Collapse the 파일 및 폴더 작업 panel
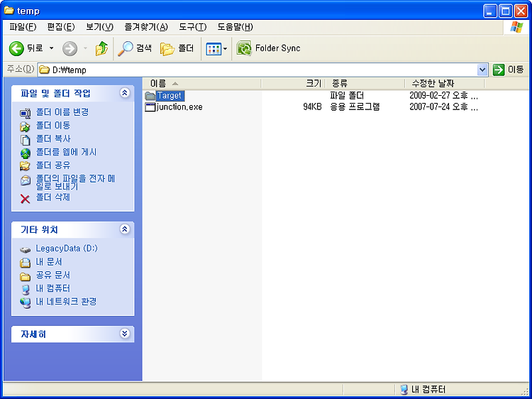The width and height of the screenshot is (532, 399). pos(125,93)
